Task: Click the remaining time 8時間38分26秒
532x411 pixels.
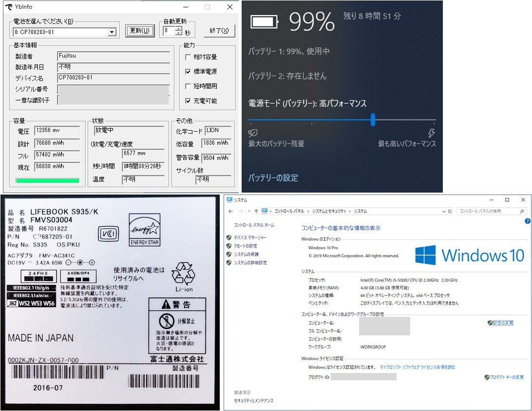Action: pyautogui.click(x=143, y=166)
